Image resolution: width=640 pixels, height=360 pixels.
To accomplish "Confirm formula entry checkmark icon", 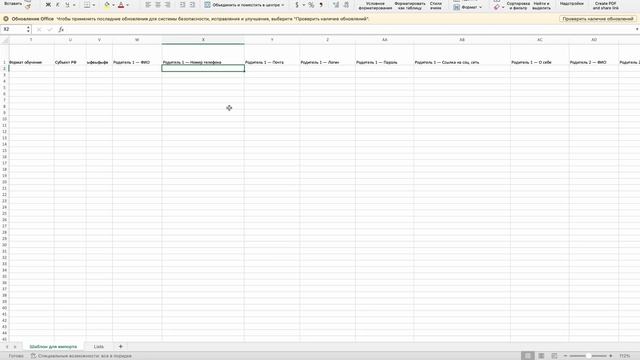I will coord(50,29).
